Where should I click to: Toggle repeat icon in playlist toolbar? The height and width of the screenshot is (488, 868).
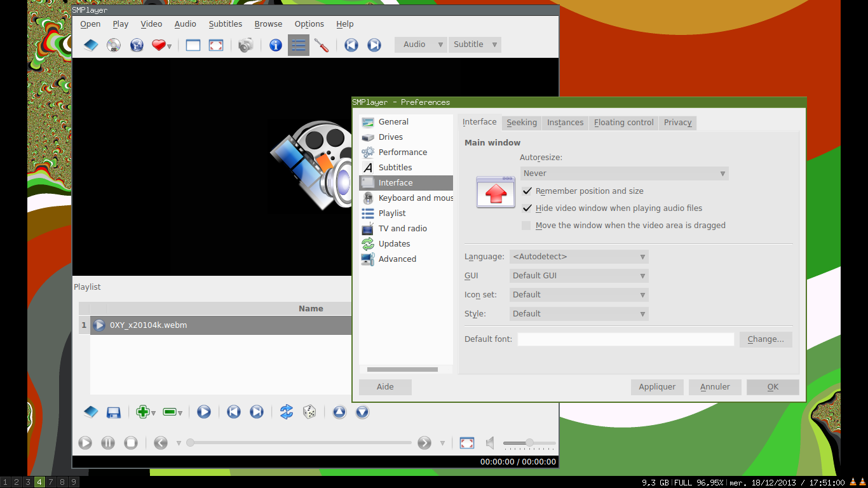coord(287,412)
